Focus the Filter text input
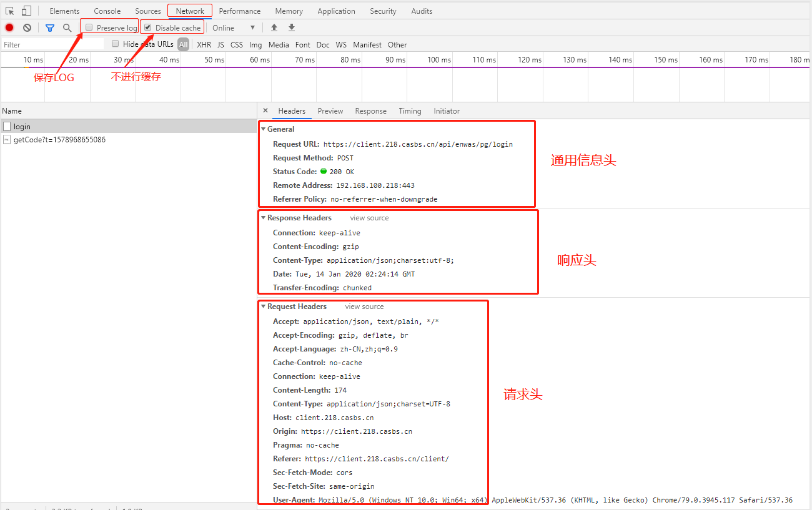 53,44
